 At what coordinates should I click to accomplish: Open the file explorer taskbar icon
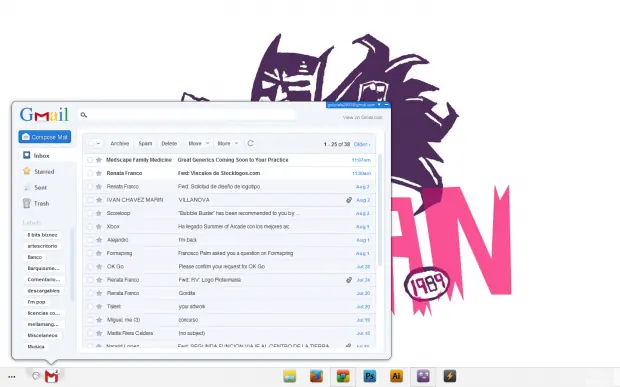pos(290,376)
